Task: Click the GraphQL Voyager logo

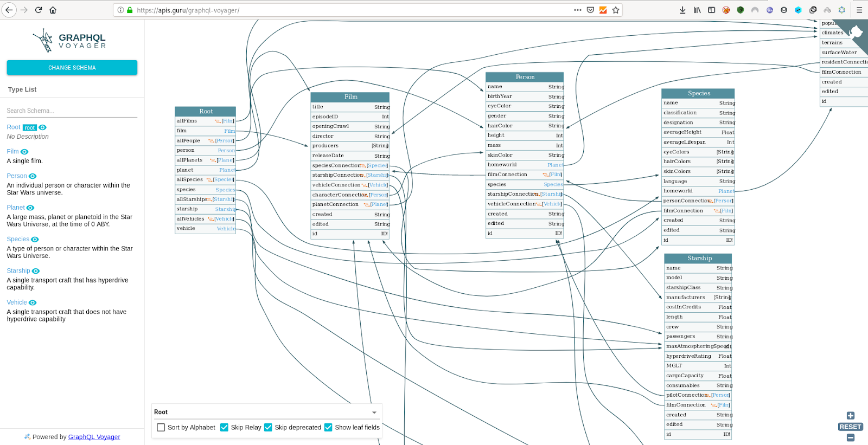Action: point(69,41)
